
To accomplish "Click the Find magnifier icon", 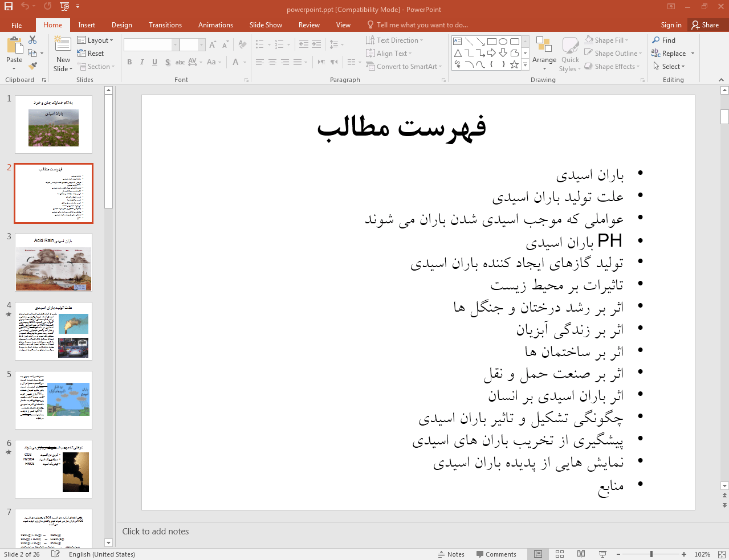I will (x=656, y=40).
